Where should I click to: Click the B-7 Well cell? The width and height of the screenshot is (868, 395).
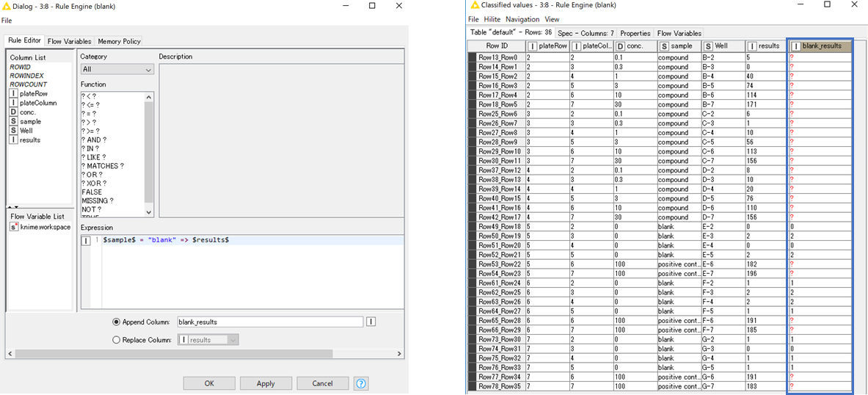[x=723, y=104]
